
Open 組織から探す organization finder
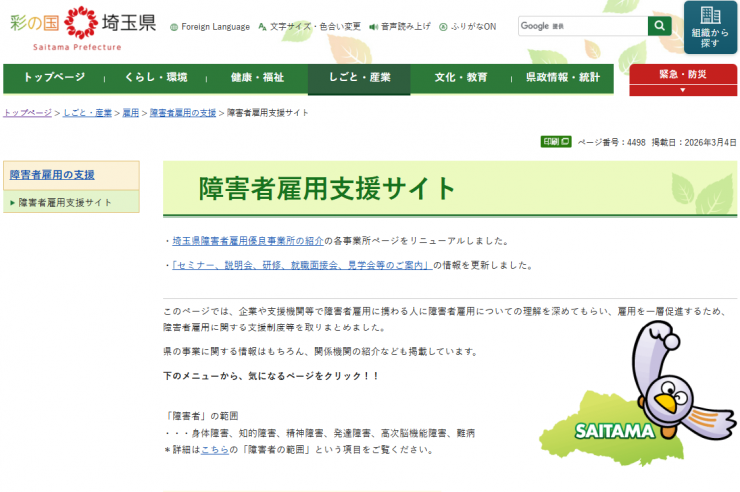710,27
